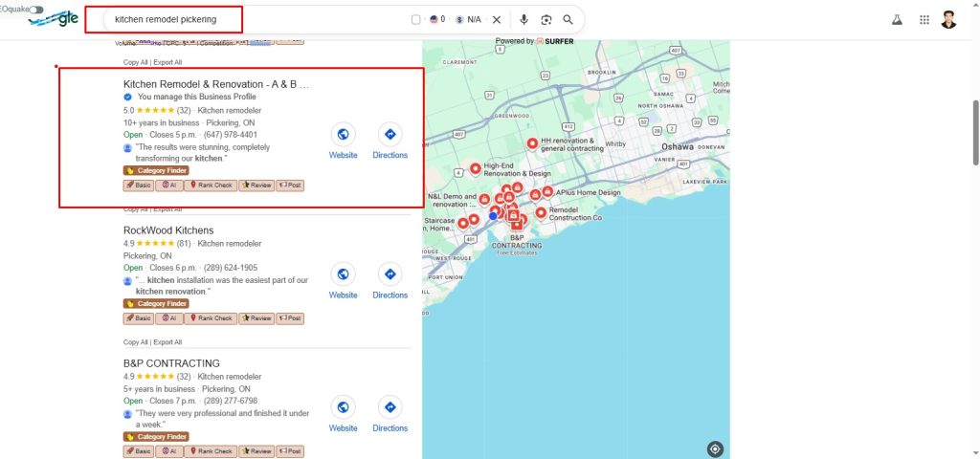Image resolution: width=980 pixels, height=459 pixels.
Task: Click Post button for B&P CONTRACTING
Action: coord(290,451)
